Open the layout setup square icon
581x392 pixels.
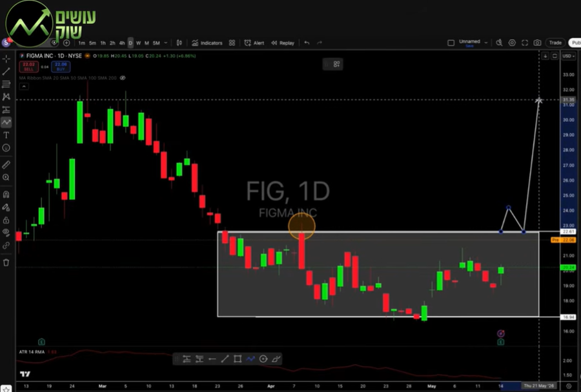(451, 43)
